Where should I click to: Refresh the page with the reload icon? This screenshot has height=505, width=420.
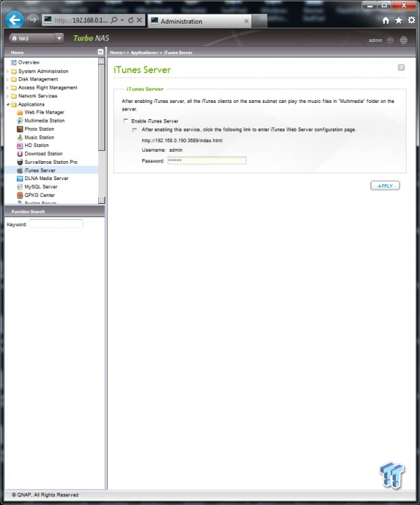click(x=131, y=20)
